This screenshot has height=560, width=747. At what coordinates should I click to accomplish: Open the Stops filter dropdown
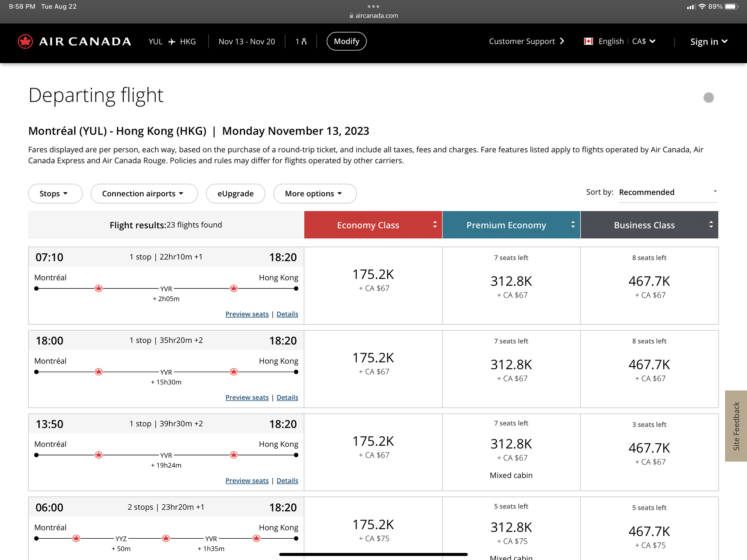55,194
